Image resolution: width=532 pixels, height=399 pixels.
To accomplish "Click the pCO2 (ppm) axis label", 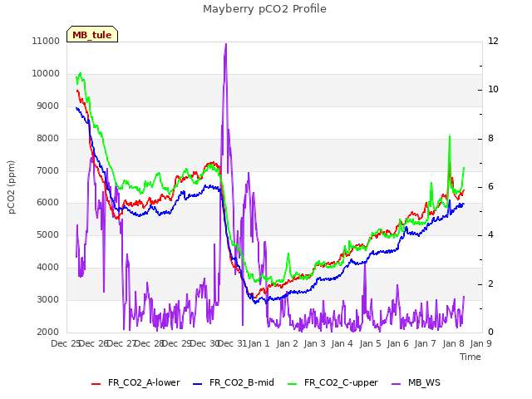I will click(12, 187).
